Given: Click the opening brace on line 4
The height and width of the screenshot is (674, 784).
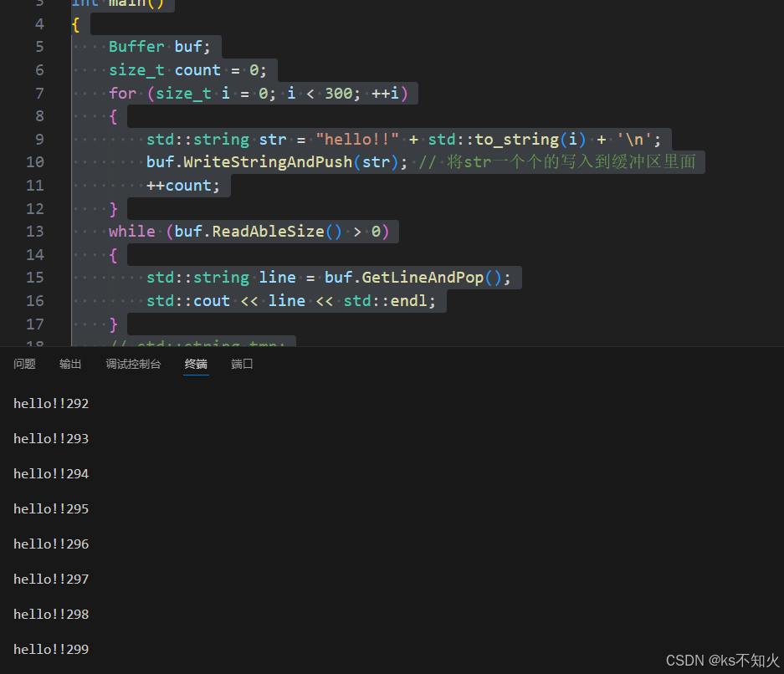Looking at the screenshot, I should tap(75, 24).
